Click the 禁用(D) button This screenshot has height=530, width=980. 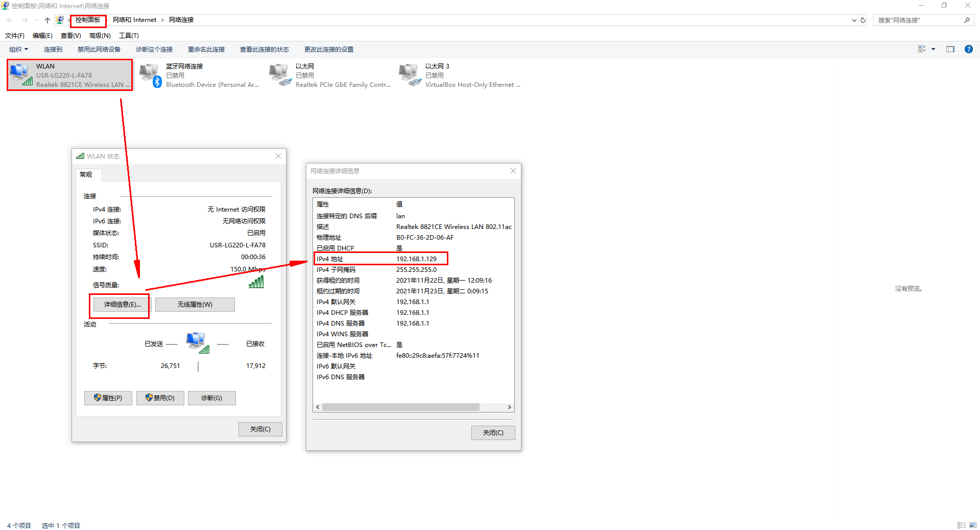(x=160, y=398)
